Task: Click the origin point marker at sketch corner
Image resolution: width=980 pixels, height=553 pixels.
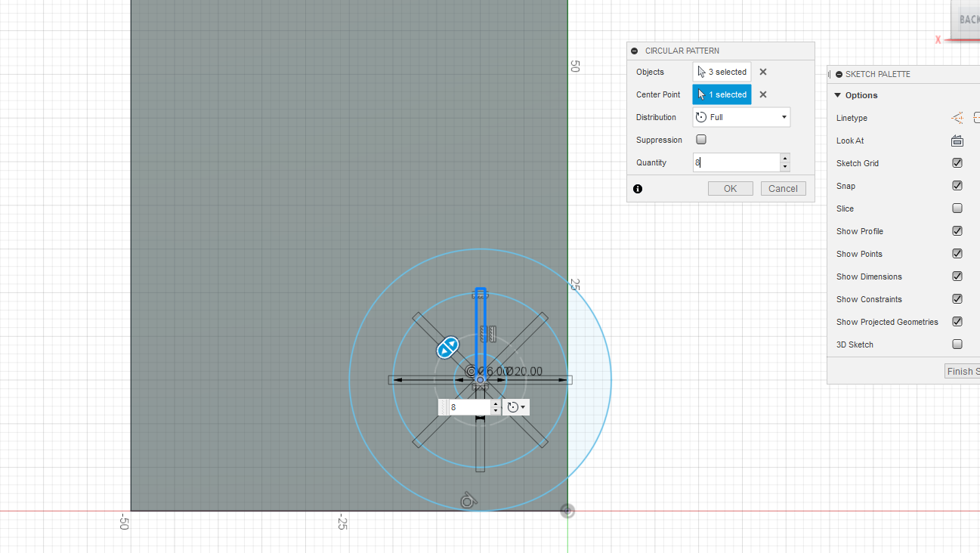Action: 567,511
